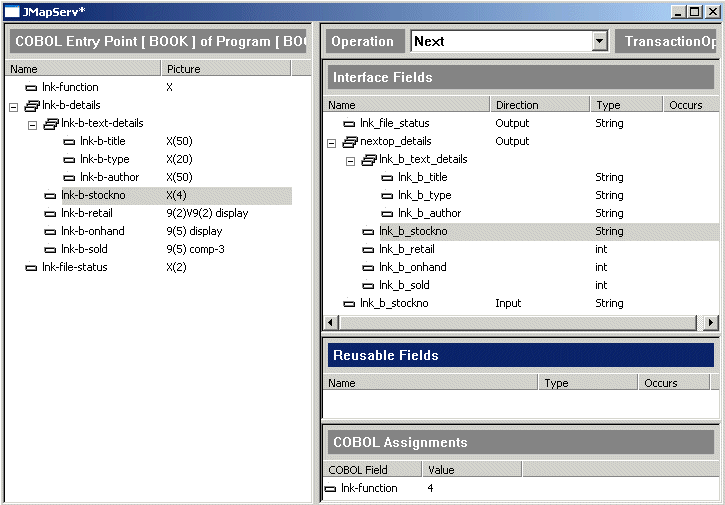The width and height of the screenshot is (725, 505).
Task: Select the COBOL Assignments panel header
Action: (519, 442)
